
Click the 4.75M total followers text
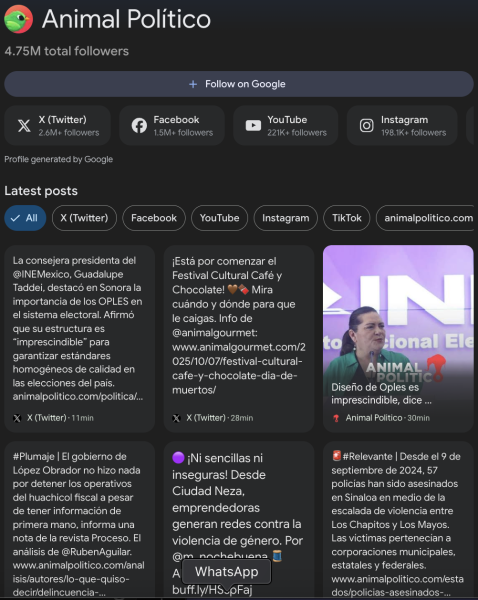click(67, 51)
